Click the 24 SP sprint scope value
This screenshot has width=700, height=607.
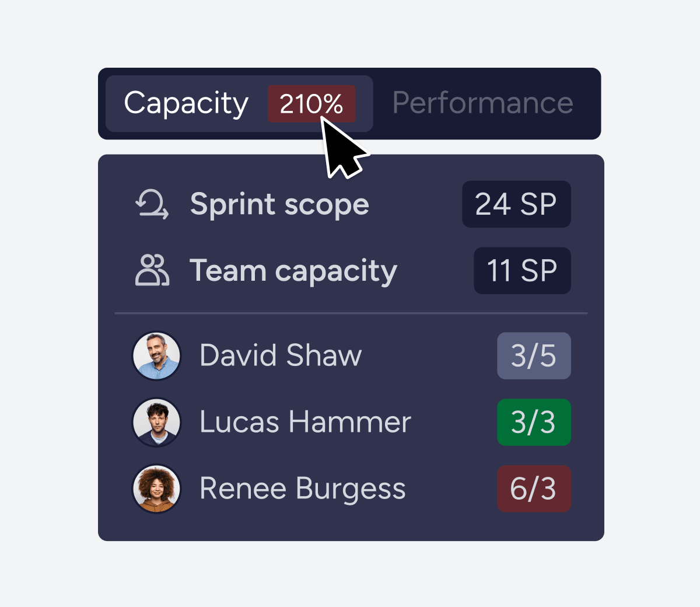click(x=516, y=204)
